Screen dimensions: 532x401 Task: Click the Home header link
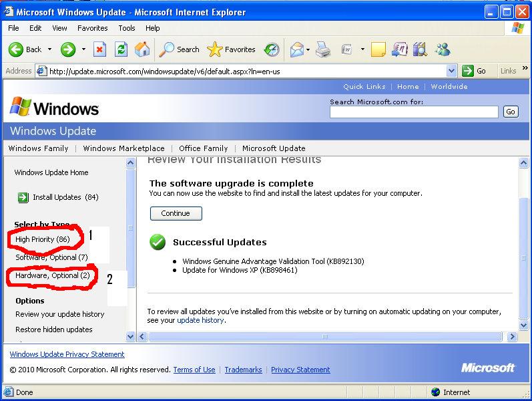tap(408, 87)
